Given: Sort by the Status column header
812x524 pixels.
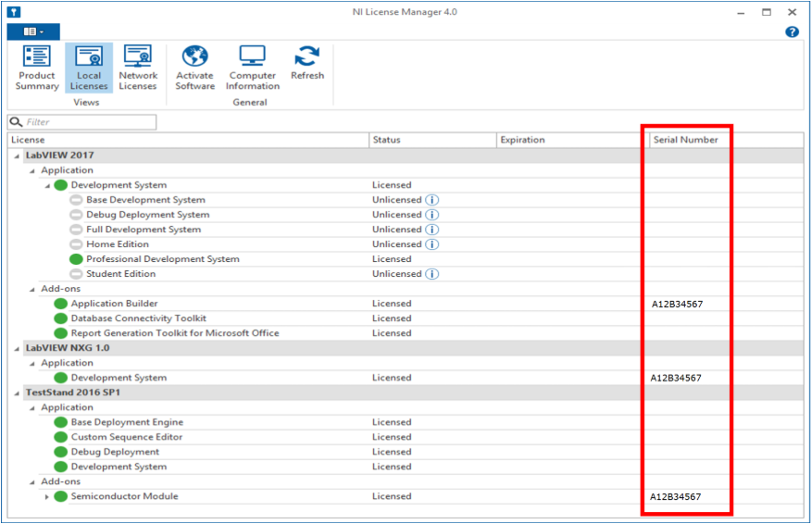Looking at the screenshot, I should pyautogui.click(x=432, y=140).
